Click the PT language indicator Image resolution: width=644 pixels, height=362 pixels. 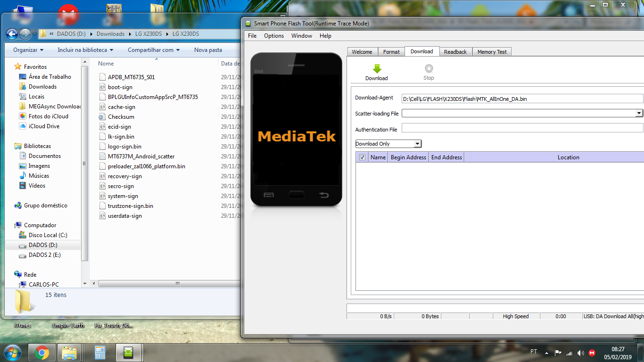[534, 352]
